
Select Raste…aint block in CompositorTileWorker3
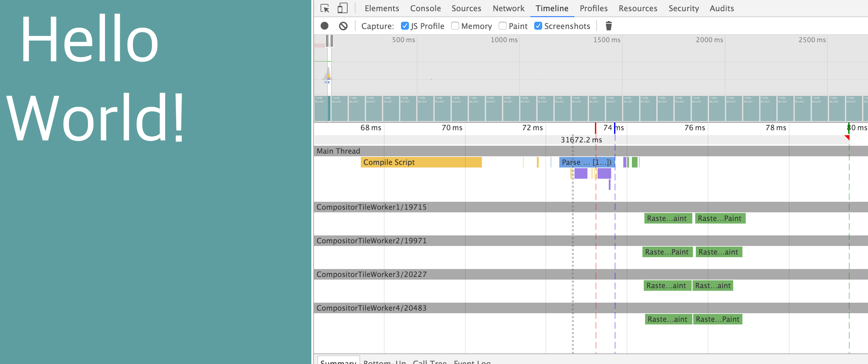click(667, 286)
